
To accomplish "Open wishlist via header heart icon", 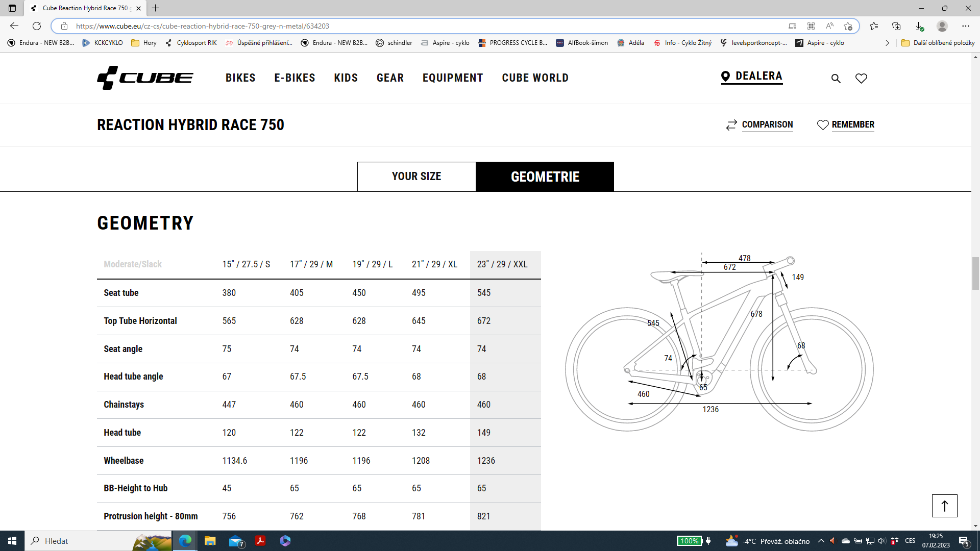I will [861, 79].
